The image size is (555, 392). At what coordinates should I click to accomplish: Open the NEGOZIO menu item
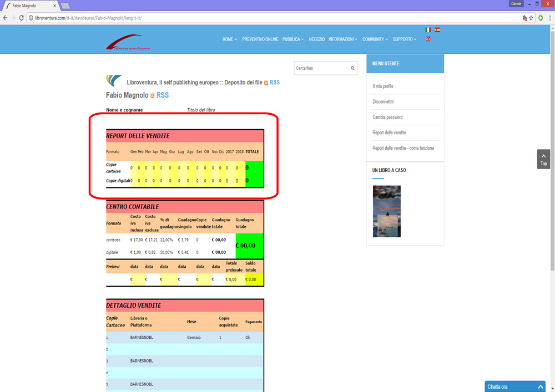click(x=317, y=39)
